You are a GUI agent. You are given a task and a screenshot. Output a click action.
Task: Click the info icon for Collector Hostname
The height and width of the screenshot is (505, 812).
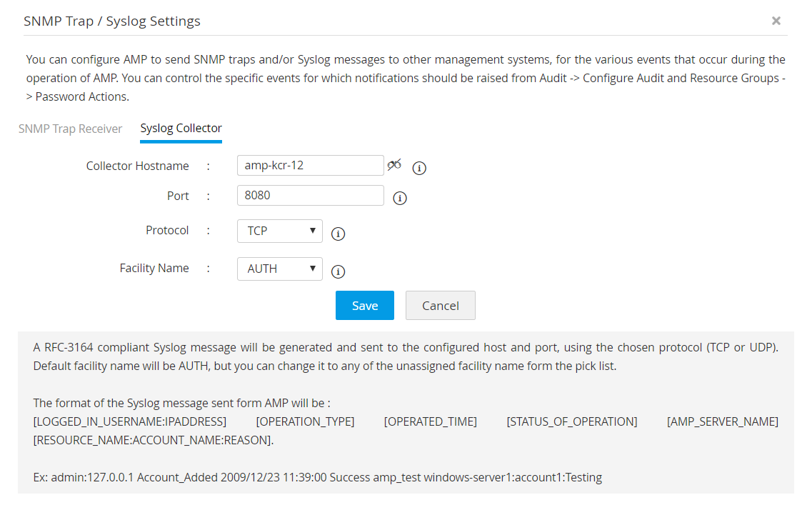coord(420,168)
